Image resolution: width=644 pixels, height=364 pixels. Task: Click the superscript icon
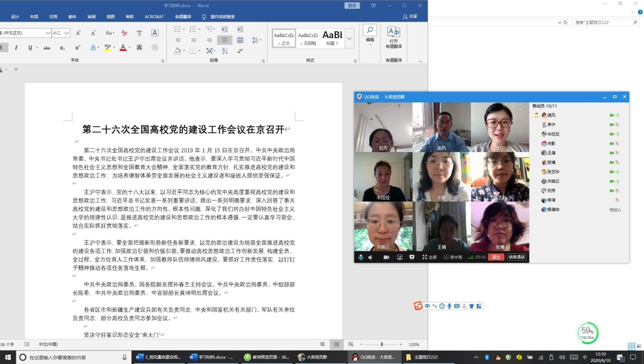pos(78,48)
